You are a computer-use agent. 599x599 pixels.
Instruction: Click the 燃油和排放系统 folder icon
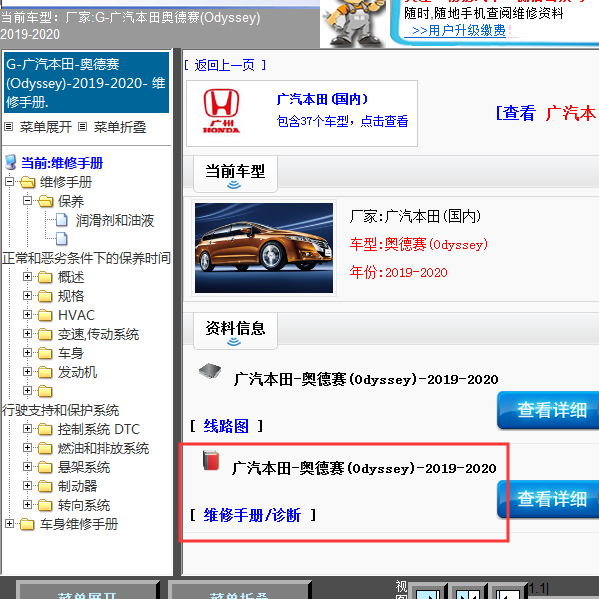(45, 448)
